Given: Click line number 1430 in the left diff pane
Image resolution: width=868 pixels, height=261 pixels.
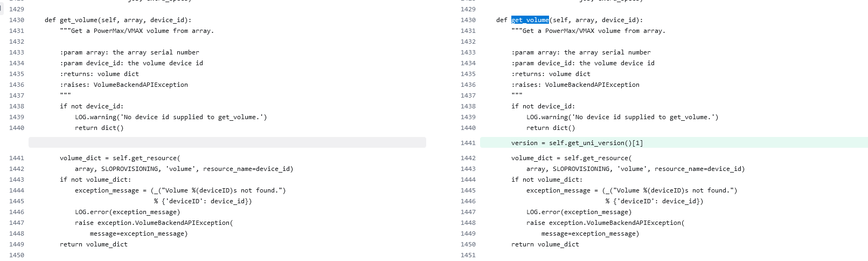Looking at the screenshot, I should pyautogui.click(x=17, y=20).
